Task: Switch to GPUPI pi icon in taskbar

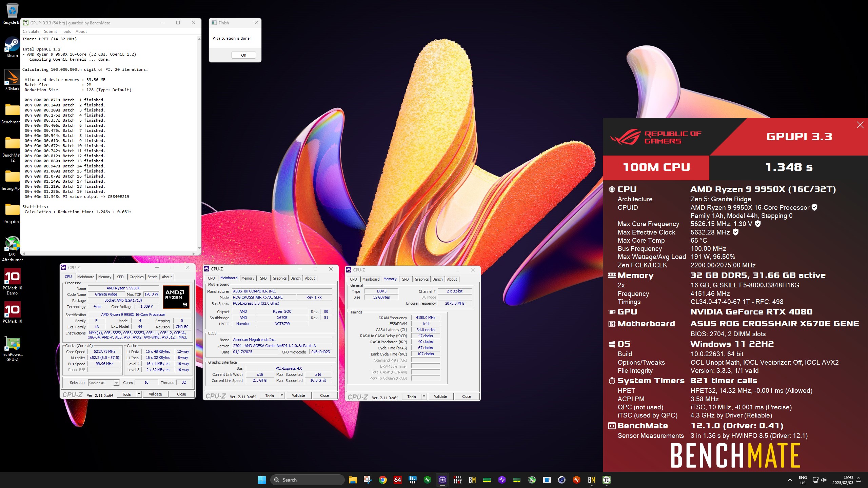Action: tap(606, 480)
